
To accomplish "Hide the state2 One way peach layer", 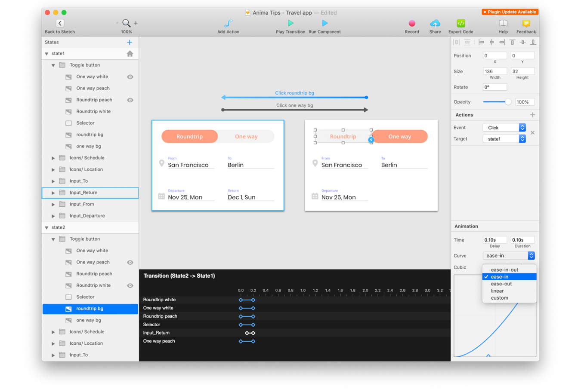I will click(x=130, y=263).
